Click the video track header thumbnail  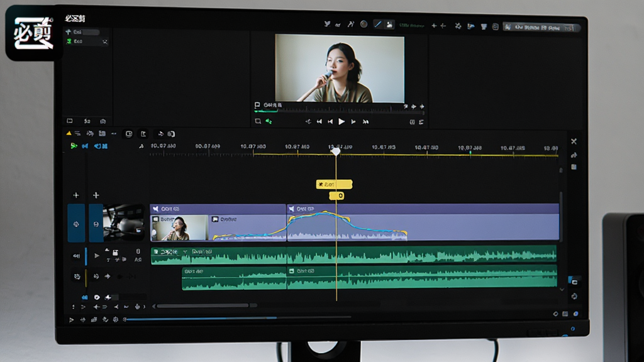click(x=124, y=222)
